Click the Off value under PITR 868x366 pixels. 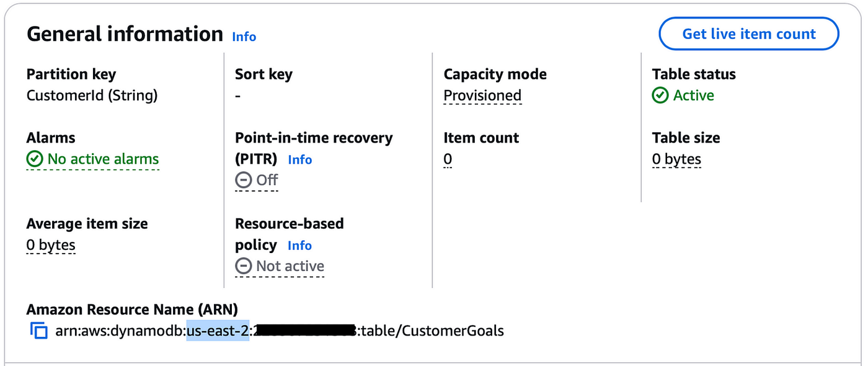[x=267, y=181]
